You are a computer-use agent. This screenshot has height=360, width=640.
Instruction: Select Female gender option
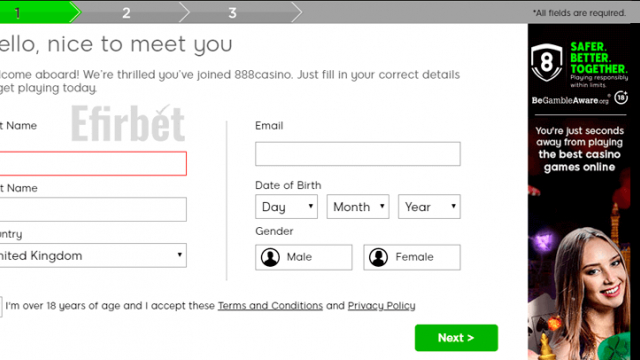412,257
